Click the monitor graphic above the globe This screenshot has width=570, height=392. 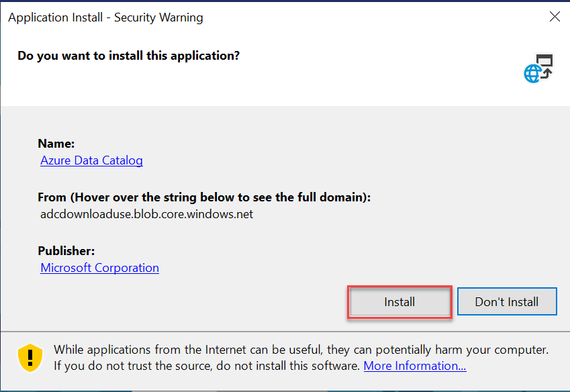[x=544, y=61]
